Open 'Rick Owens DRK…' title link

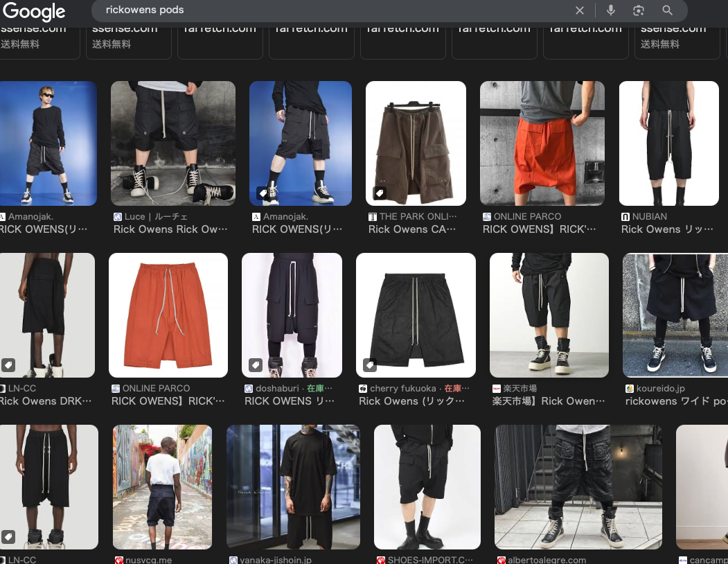[x=46, y=401]
